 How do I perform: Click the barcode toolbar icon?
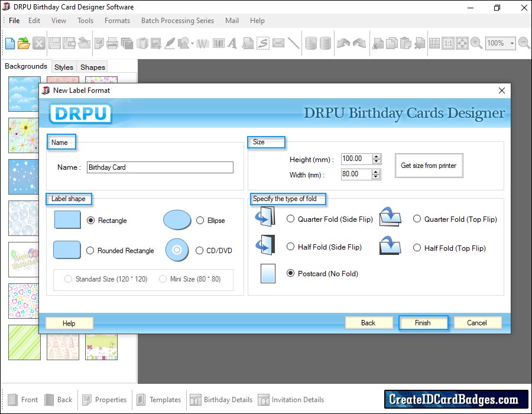tap(219, 43)
